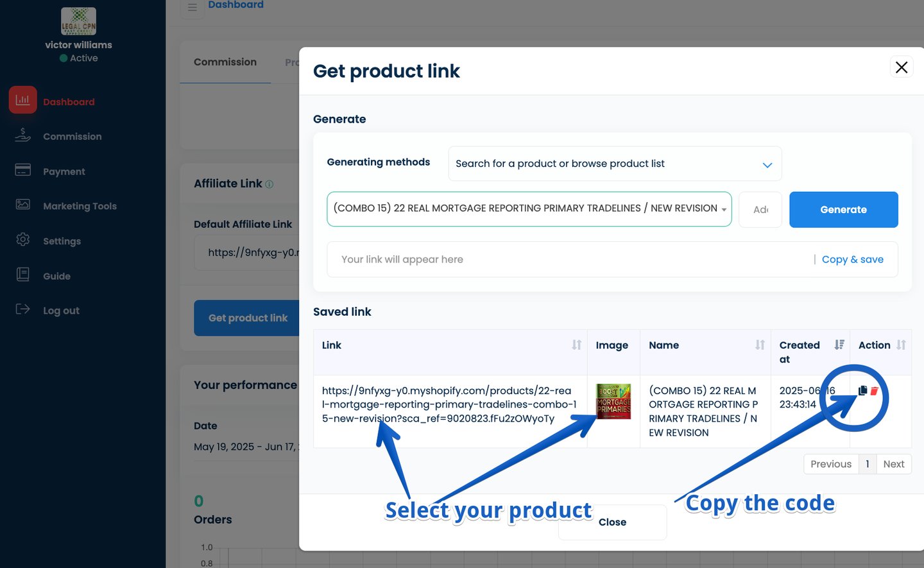Screen dimensions: 924x568
Task: Open the Commission tab
Action: point(225,62)
